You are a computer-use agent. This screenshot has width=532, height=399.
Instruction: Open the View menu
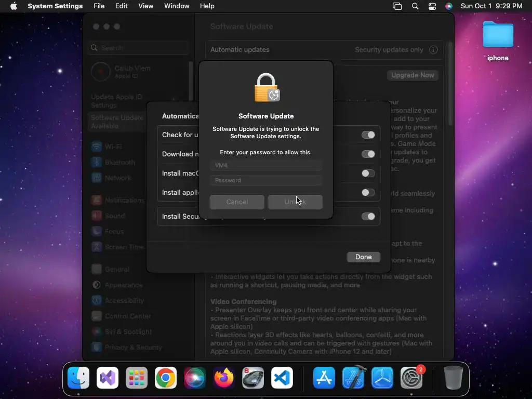pyautogui.click(x=145, y=6)
